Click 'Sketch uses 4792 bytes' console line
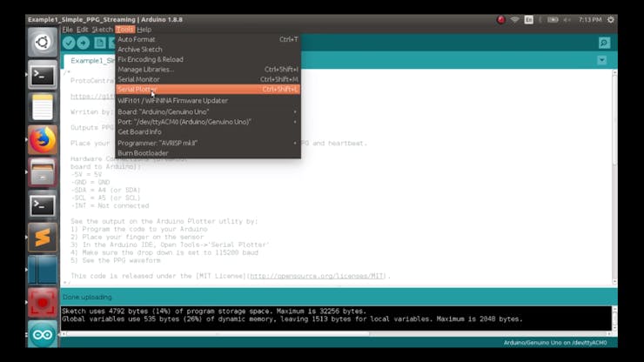The width and height of the screenshot is (644, 362). pos(214,311)
